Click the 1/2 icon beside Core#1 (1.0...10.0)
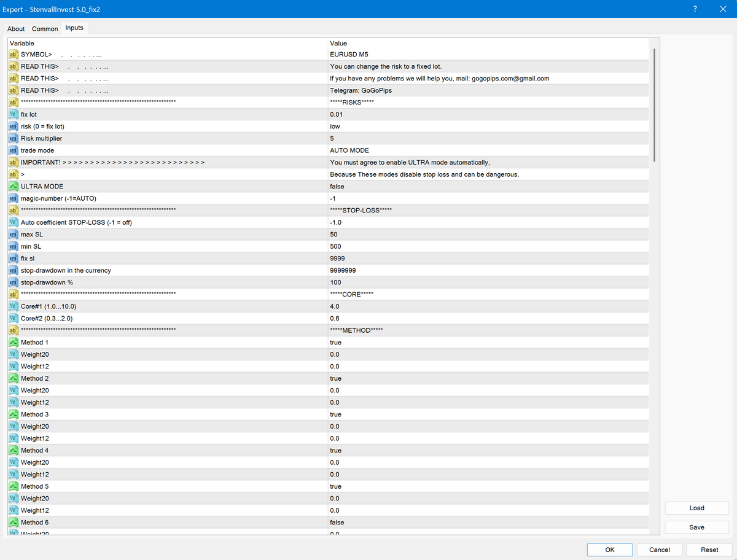737x560 pixels. pos(12,306)
